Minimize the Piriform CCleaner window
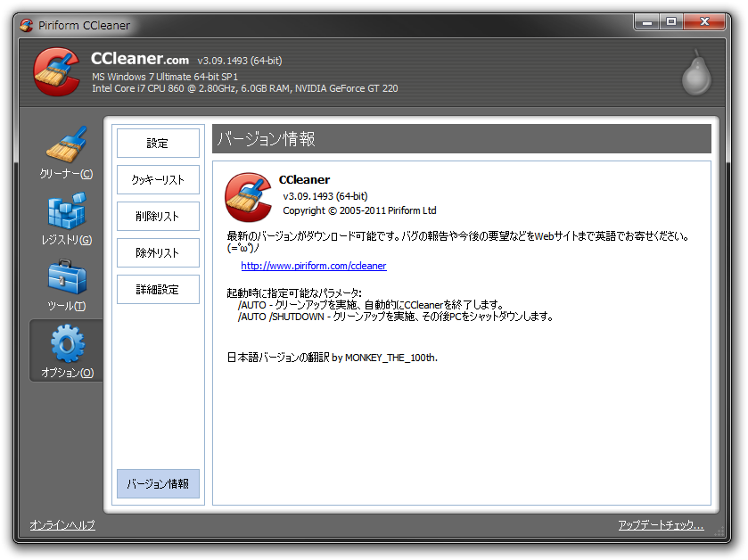 click(647, 22)
